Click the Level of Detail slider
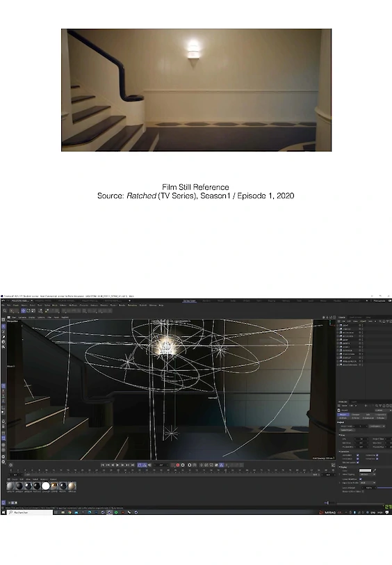Image resolution: width=392 pixels, height=565 pixels. (x=384, y=488)
